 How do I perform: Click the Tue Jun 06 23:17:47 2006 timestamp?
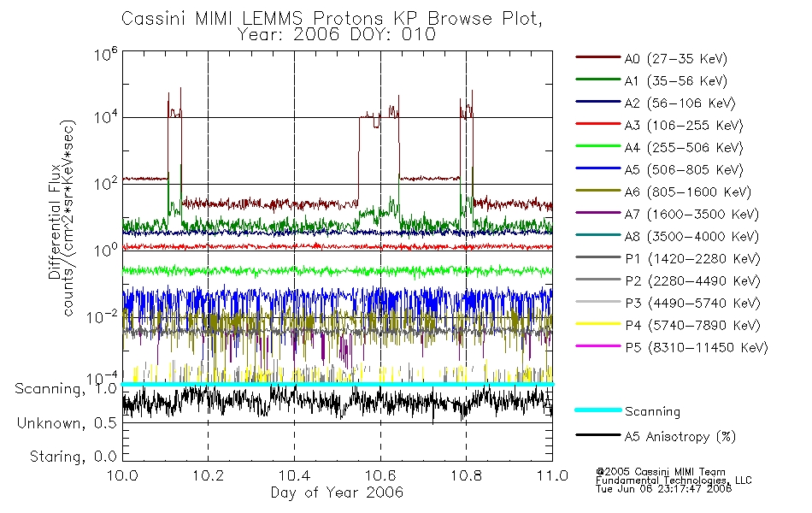click(663, 489)
